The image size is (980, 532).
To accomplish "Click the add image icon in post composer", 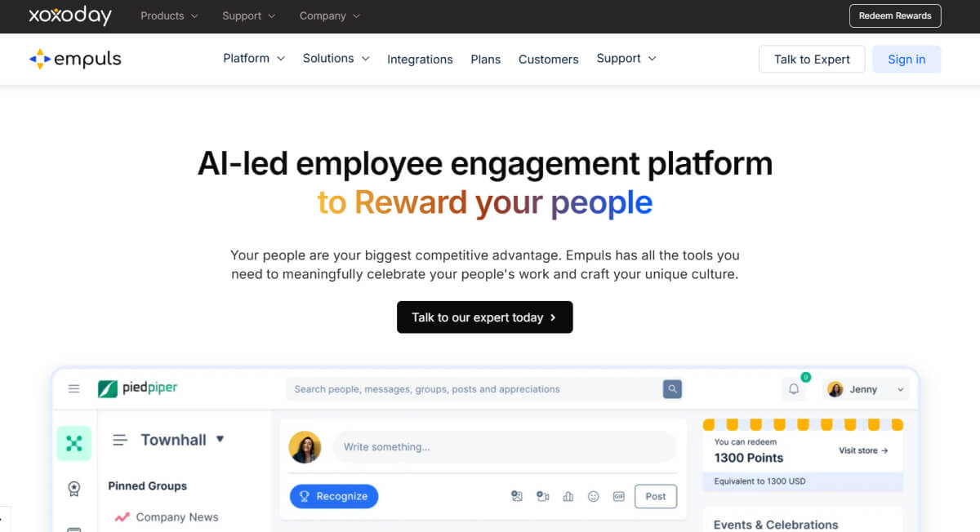I will [x=516, y=496].
